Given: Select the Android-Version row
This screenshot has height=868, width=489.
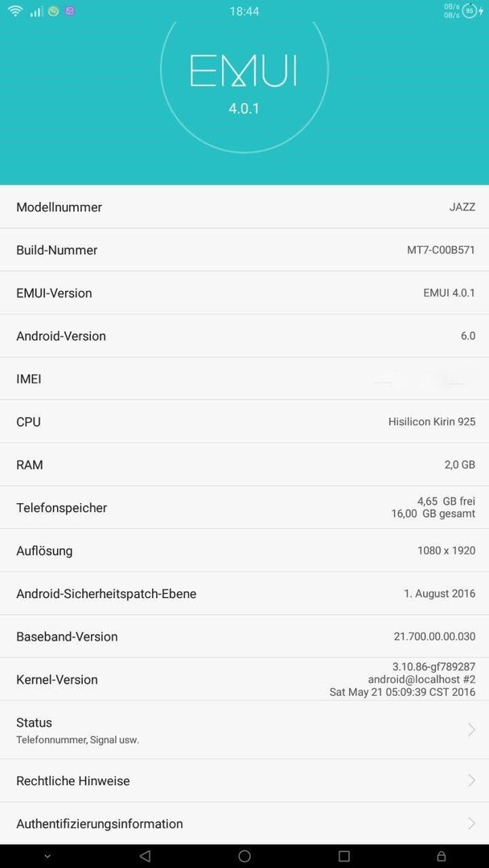Looking at the screenshot, I should click(x=244, y=335).
